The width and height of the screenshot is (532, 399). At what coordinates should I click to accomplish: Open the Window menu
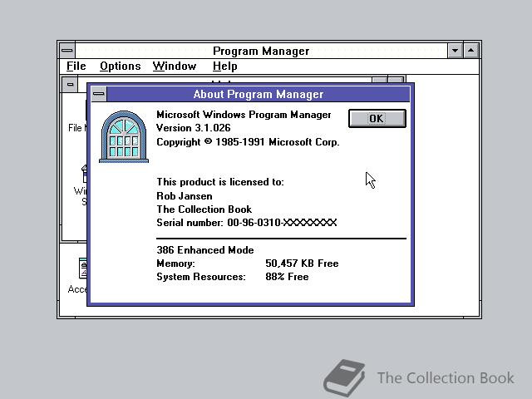point(175,66)
